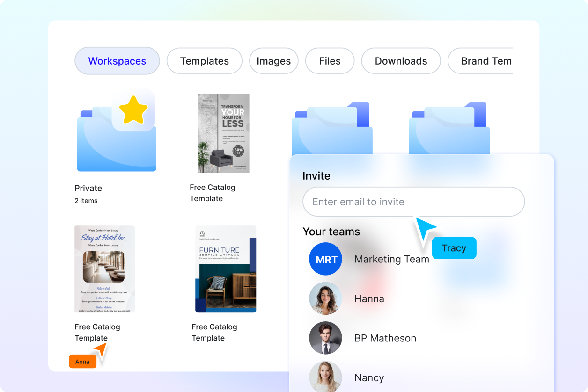Click 'Free Catalog Template' label under hotel flyer

coord(97,332)
